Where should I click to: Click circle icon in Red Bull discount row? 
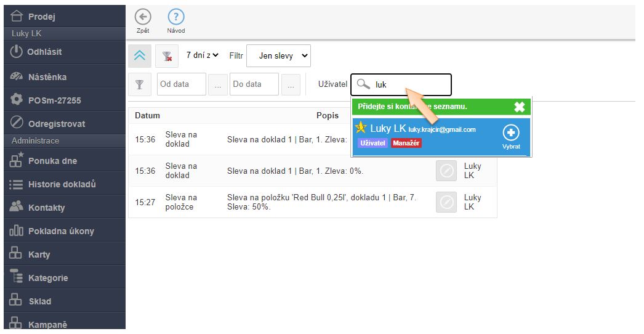click(446, 202)
